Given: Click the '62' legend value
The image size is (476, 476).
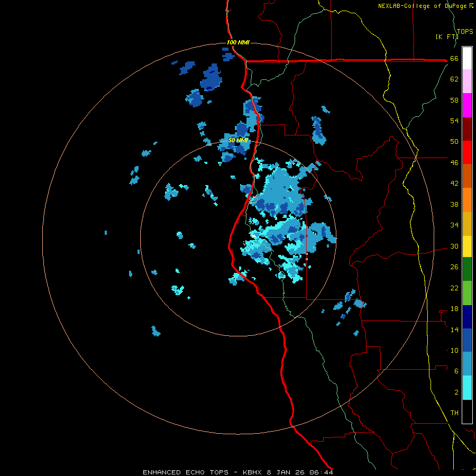Looking at the screenshot, I should (454, 79).
